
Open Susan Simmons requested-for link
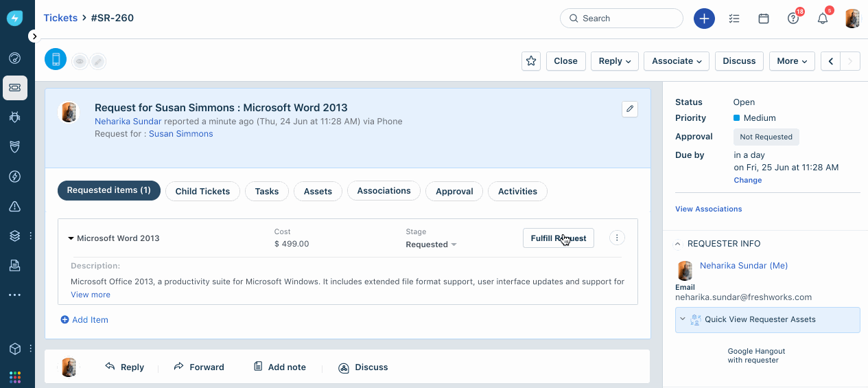coord(181,134)
